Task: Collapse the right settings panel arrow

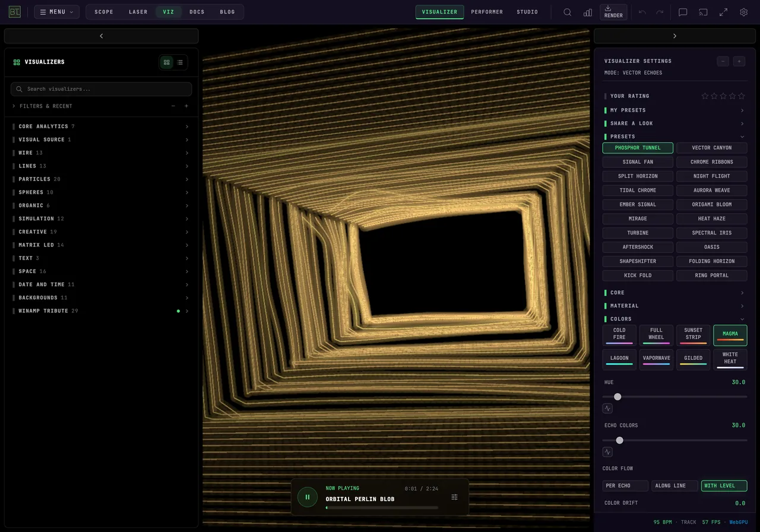Action: (674, 36)
